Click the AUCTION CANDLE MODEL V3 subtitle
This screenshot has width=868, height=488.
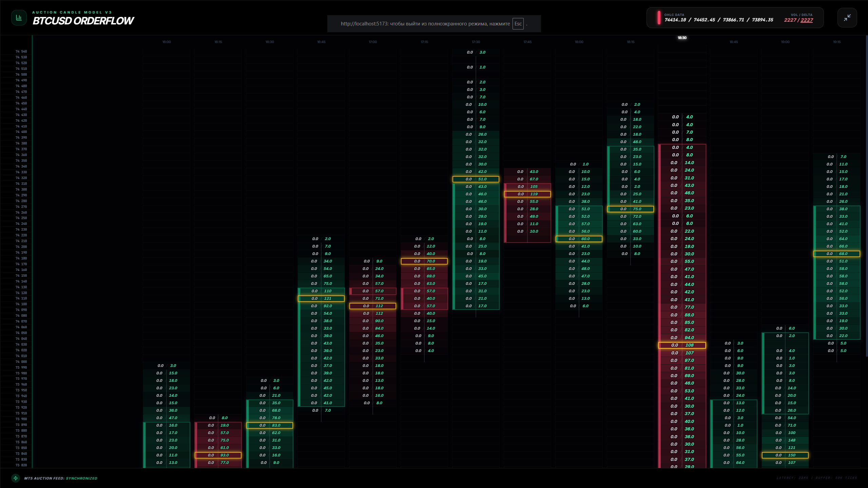[x=72, y=12]
